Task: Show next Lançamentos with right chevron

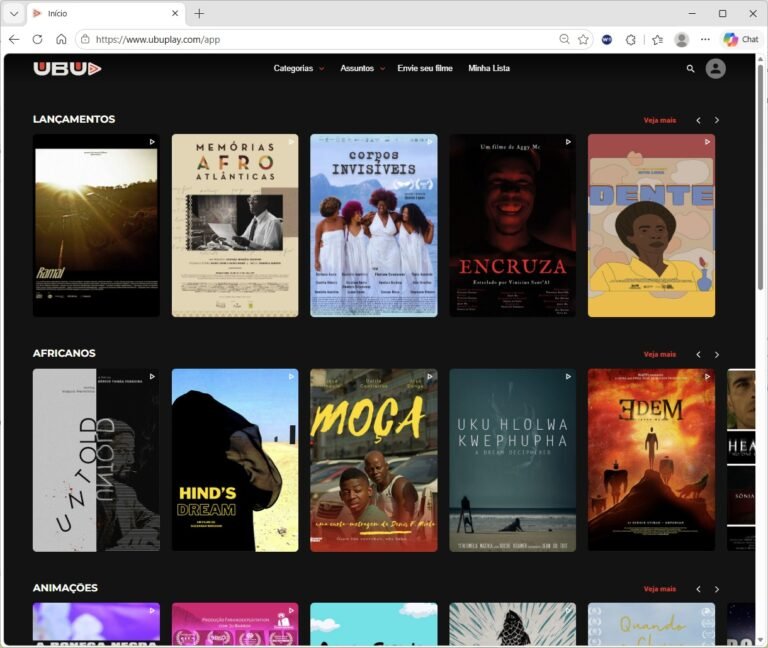Action: [x=717, y=120]
